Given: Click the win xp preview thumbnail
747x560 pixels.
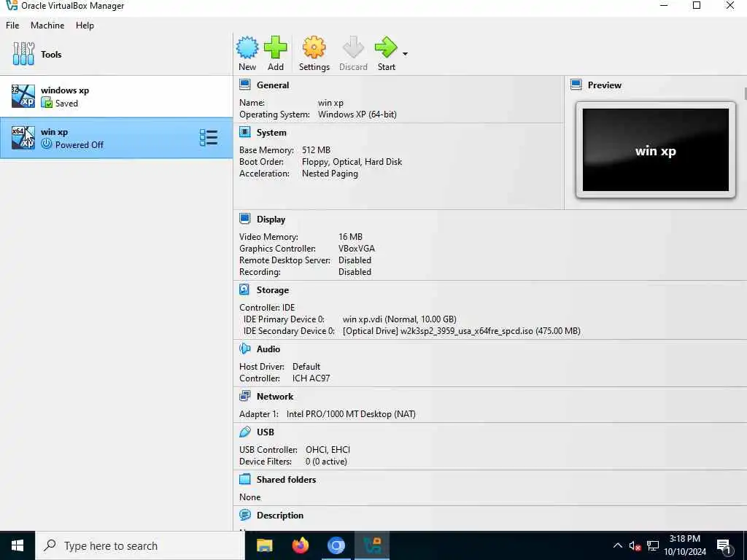Looking at the screenshot, I should 656,150.
